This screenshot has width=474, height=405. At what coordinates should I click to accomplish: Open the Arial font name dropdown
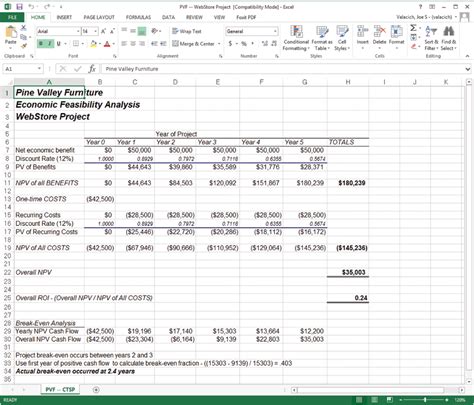pos(78,31)
